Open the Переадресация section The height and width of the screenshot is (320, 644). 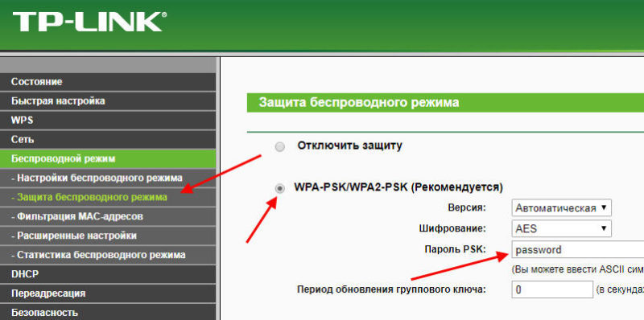pyautogui.click(x=108, y=293)
